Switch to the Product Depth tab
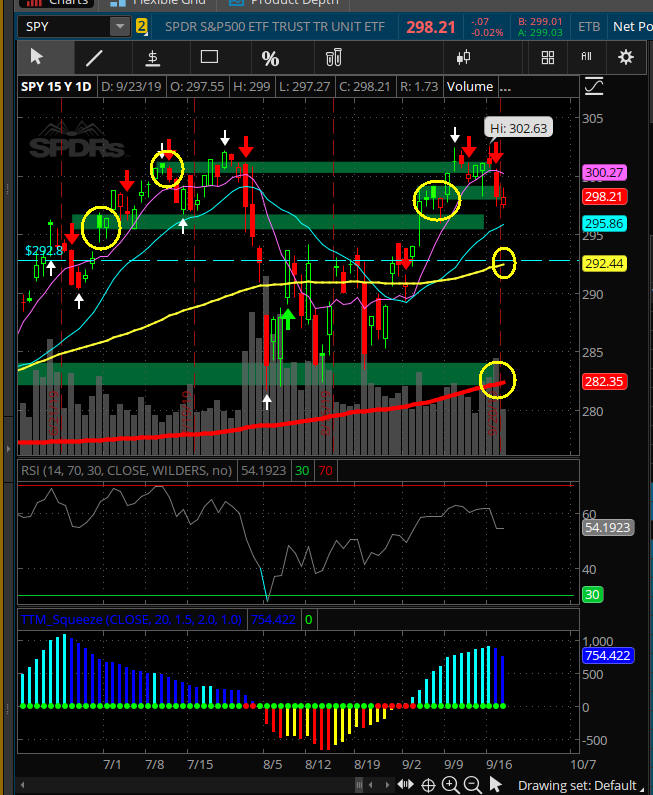Screen dimensions: 653x795 pyautogui.click(x=284, y=3)
